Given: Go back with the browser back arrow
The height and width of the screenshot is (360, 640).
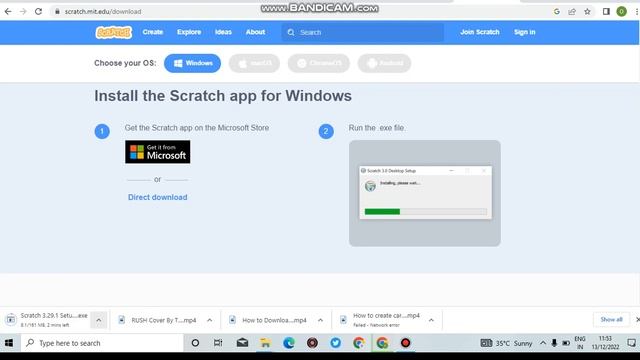Looking at the screenshot, I should tap(8, 11).
